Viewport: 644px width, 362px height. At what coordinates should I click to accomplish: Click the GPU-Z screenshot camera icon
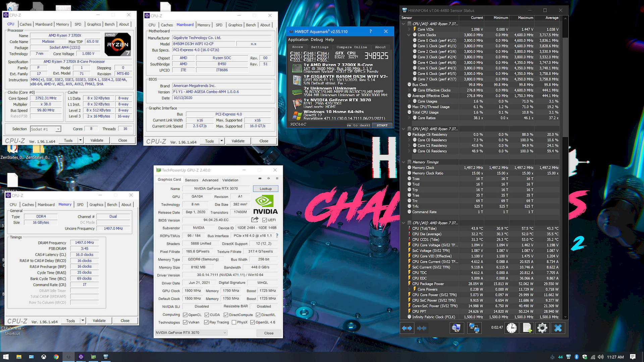(x=260, y=178)
